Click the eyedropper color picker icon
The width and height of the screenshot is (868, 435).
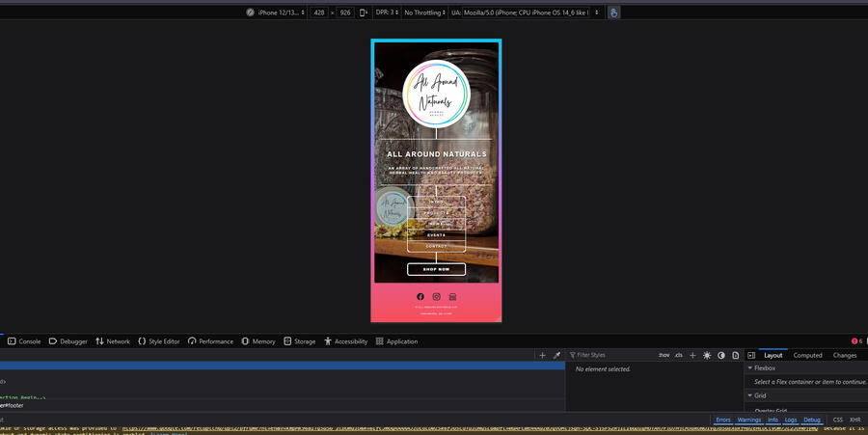click(556, 355)
